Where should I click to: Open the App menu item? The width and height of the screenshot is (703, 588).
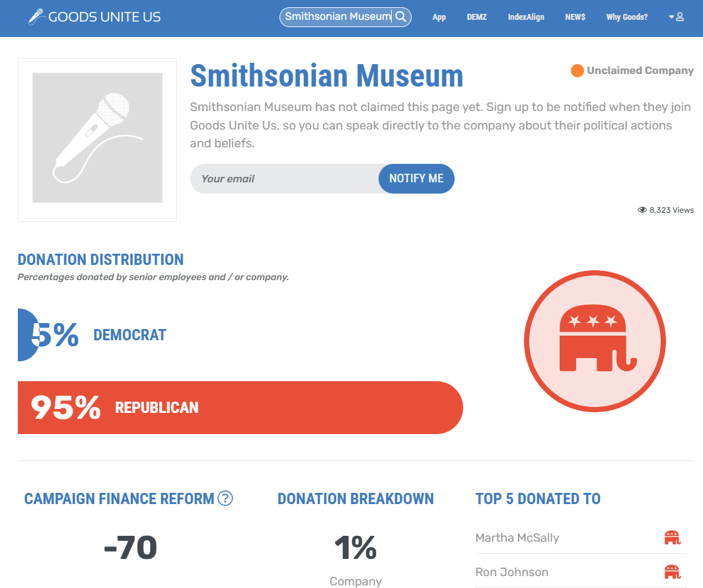click(439, 17)
